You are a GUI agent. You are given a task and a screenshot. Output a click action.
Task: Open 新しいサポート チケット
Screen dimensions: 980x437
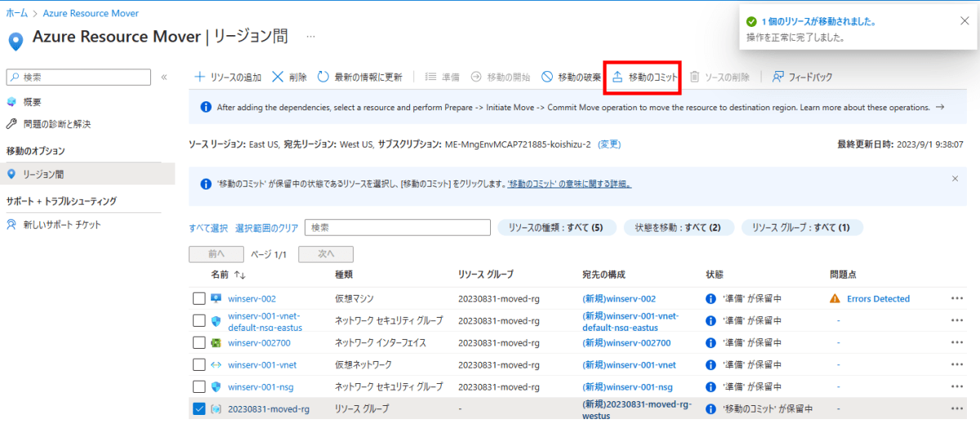point(62,225)
